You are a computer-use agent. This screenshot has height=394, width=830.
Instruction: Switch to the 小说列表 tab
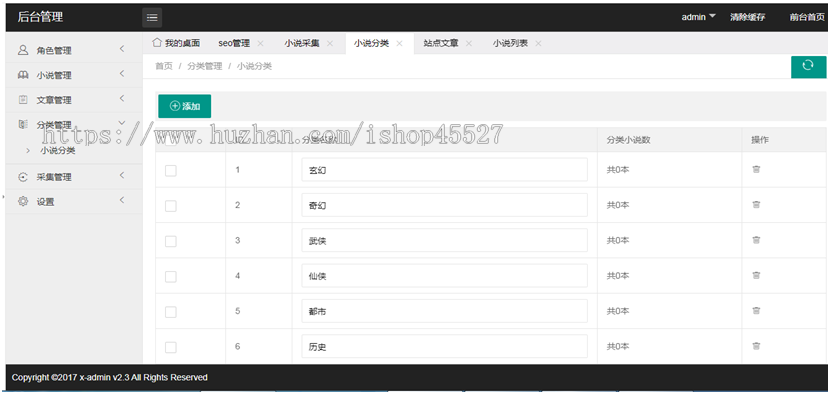click(x=510, y=43)
